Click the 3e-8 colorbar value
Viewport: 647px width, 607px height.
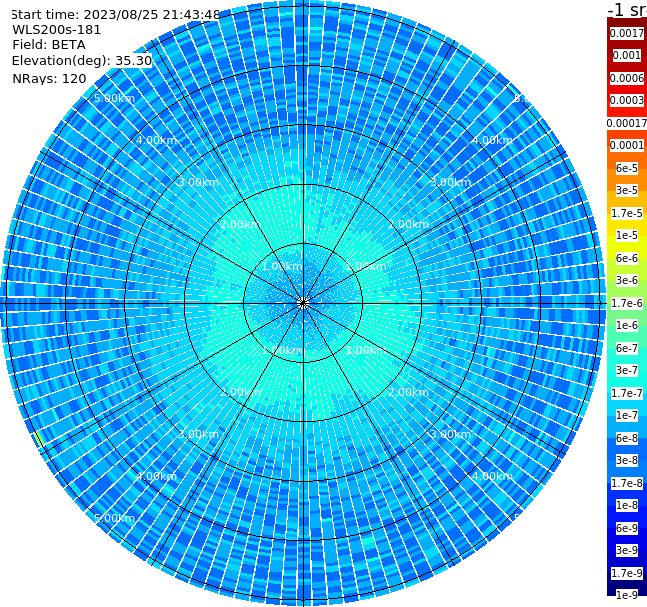[627, 460]
